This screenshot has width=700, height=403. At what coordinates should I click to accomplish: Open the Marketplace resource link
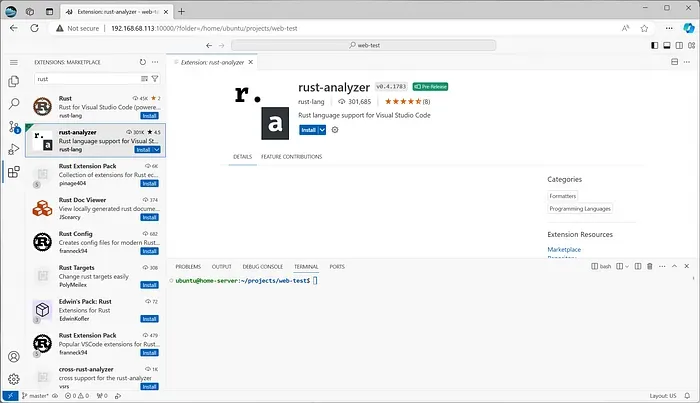coord(564,249)
